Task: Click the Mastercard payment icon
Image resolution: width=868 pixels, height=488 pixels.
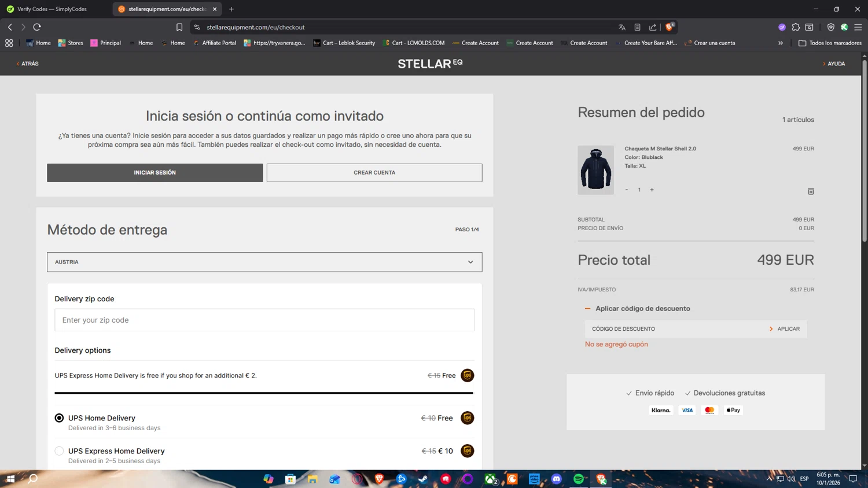Action: [x=709, y=410]
